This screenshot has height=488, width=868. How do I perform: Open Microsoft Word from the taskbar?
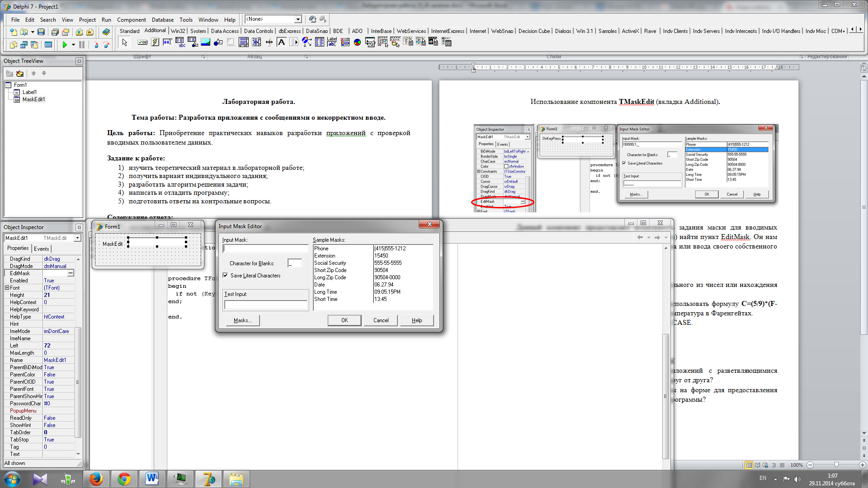click(x=152, y=479)
